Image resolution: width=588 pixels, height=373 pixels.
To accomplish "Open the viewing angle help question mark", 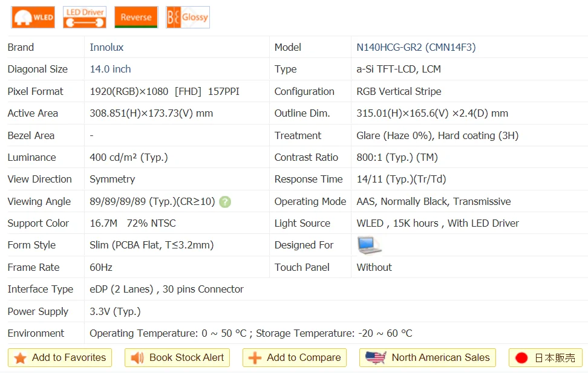I will [x=225, y=202].
